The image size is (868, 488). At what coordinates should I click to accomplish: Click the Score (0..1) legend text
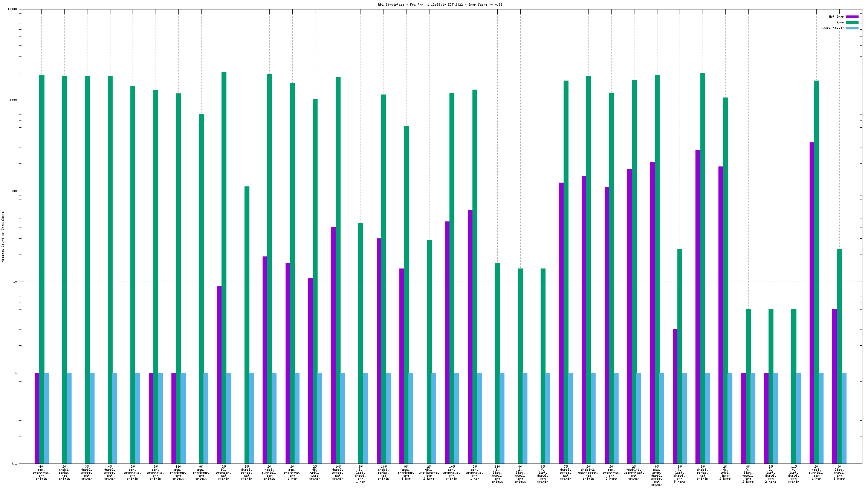click(833, 28)
